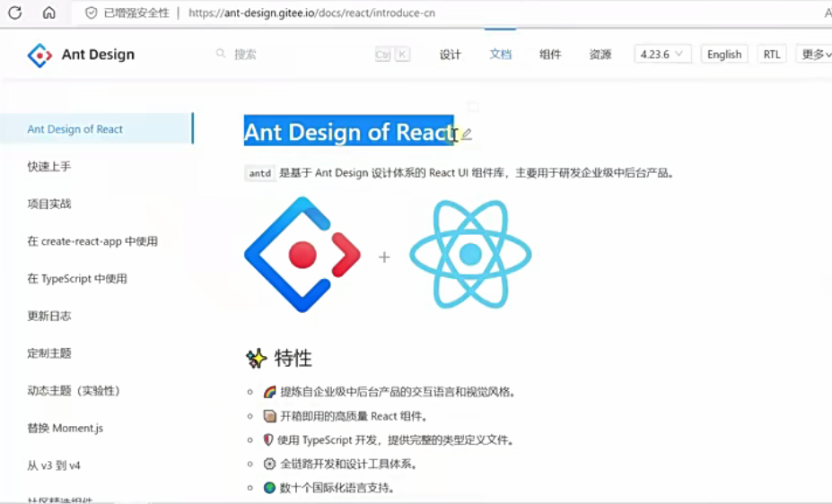The image size is (832, 504).
Task: Click the Ant Design of React page heading
Action: (x=349, y=132)
